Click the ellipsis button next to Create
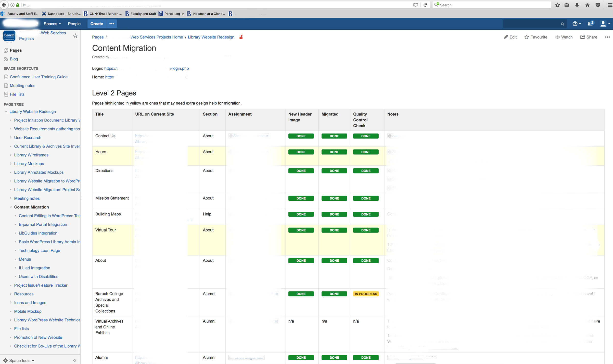The width and height of the screenshot is (613, 364). pos(112,24)
